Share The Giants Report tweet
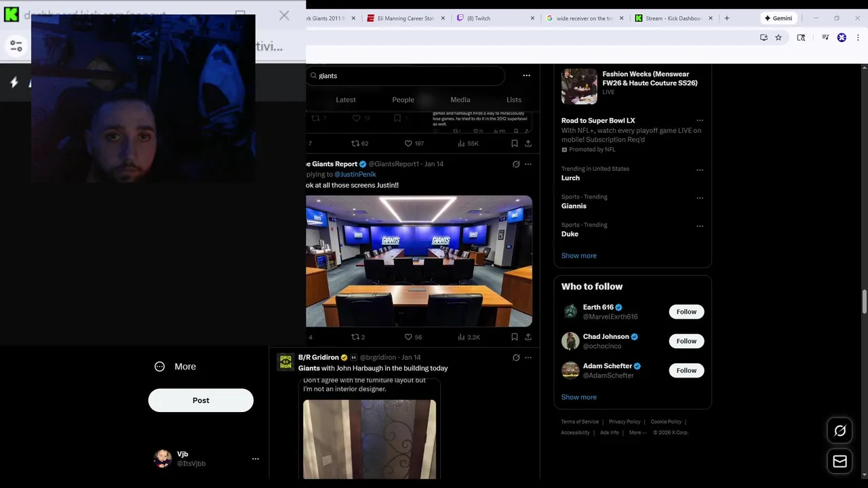This screenshot has height=488, width=868. click(528, 337)
